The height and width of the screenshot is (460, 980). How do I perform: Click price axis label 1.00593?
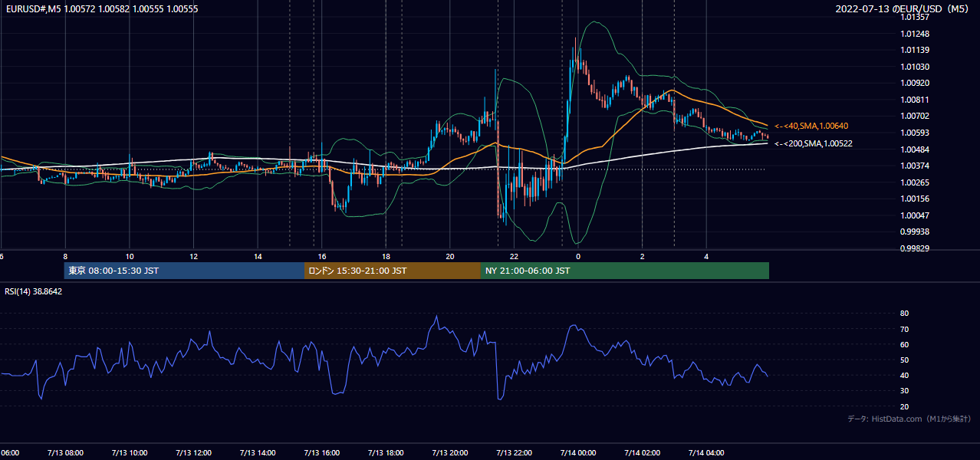point(915,133)
